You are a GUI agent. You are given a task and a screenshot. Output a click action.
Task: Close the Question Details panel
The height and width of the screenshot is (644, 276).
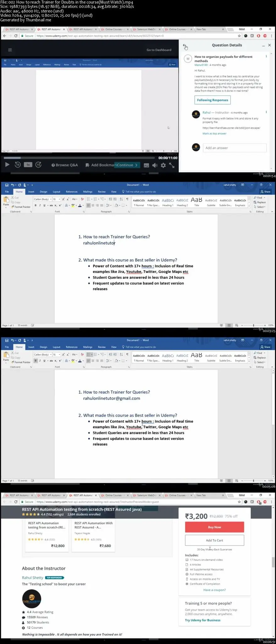click(269, 45)
